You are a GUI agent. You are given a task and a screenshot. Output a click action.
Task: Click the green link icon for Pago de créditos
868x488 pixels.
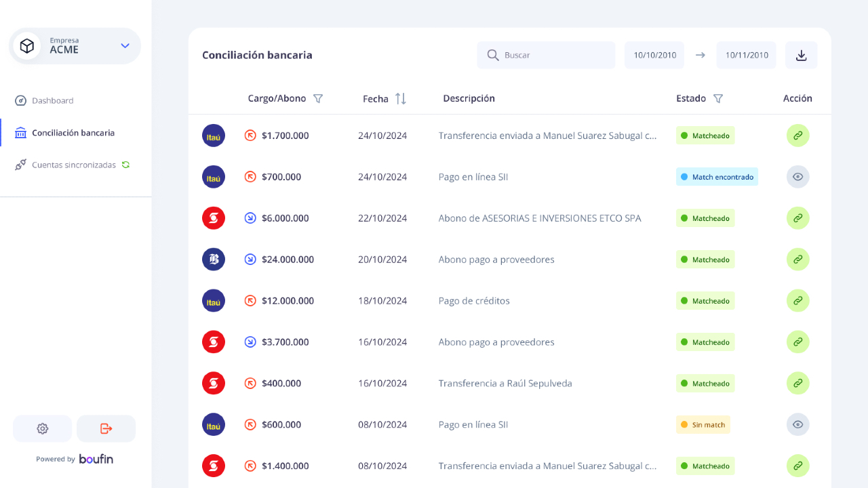pos(797,300)
